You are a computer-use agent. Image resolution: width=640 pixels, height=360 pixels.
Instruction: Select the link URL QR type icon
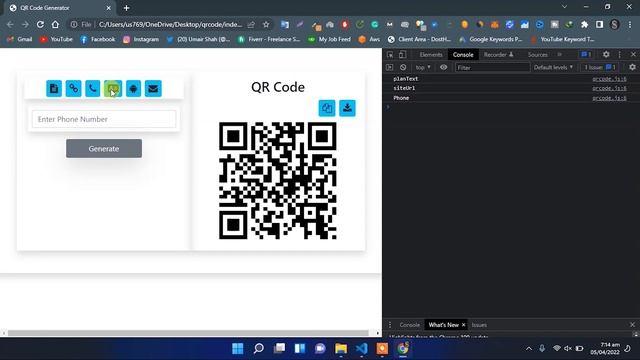(x=73, y=88)
